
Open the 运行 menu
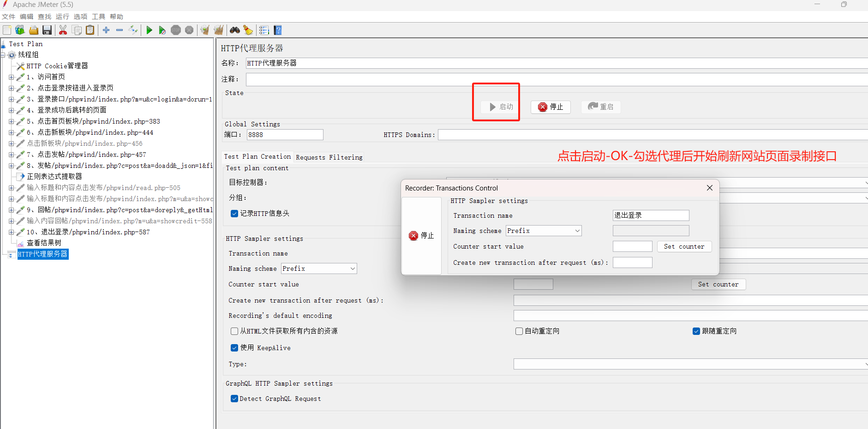(x=63, y=17)
